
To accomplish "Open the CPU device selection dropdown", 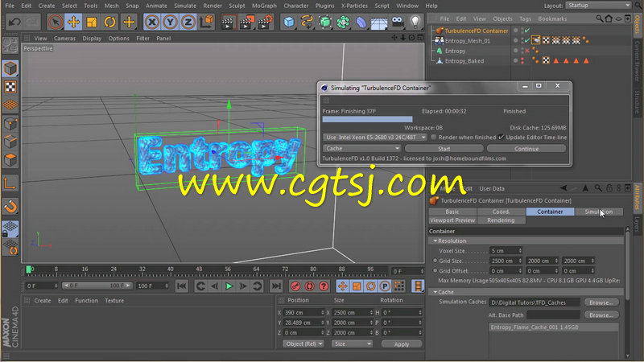I will tap(375, 138).
